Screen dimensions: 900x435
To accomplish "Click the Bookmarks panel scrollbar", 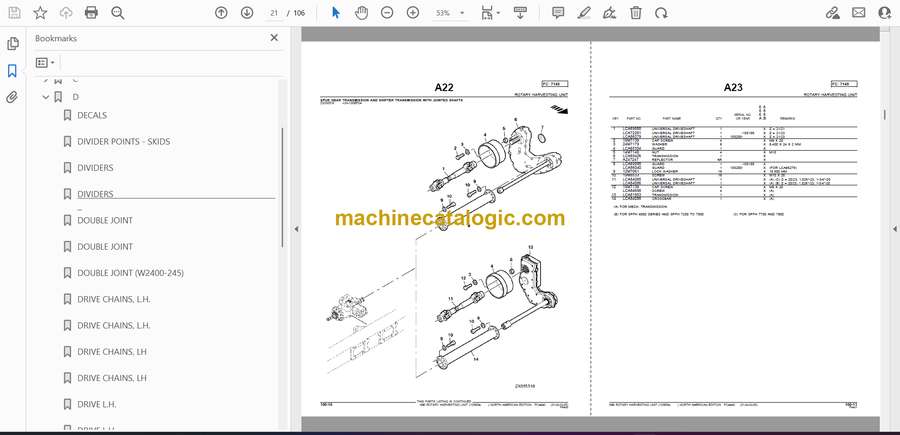I will coord(282,187).
